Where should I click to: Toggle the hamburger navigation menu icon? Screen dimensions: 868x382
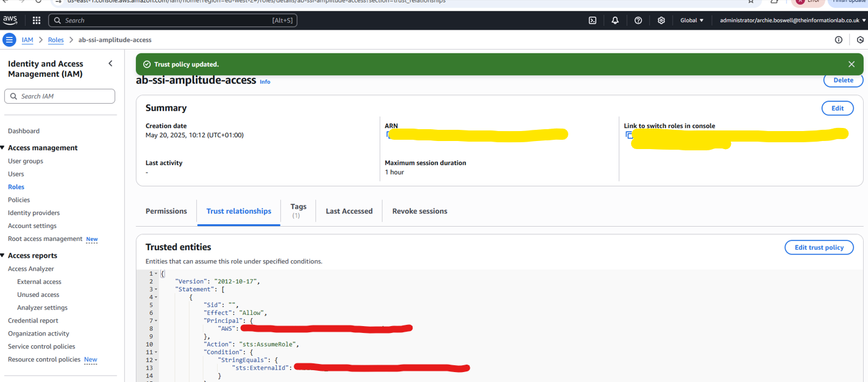(x=9, y=40)
